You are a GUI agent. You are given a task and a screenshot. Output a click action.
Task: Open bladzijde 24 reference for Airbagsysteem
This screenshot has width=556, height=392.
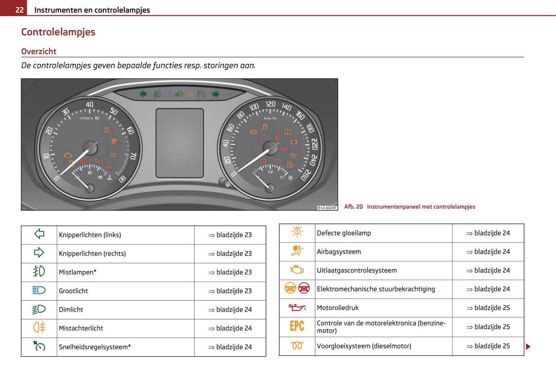click(488, 252)
